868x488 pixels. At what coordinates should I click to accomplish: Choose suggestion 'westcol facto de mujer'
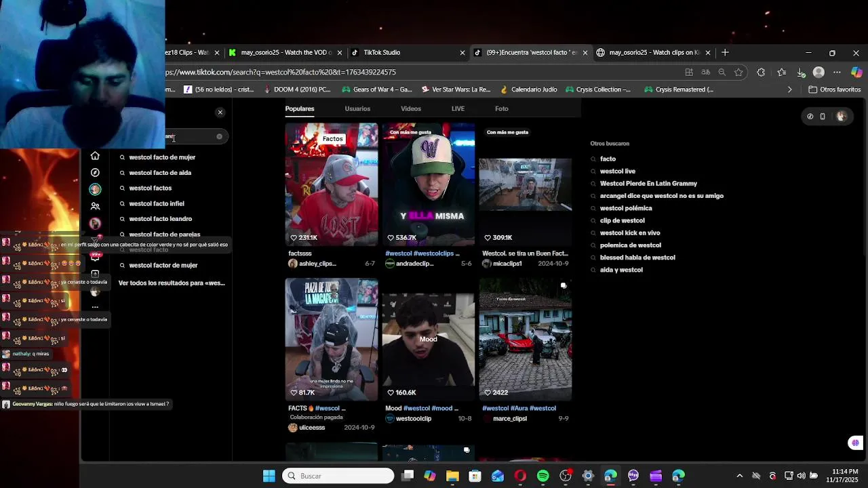click(162, 157)
